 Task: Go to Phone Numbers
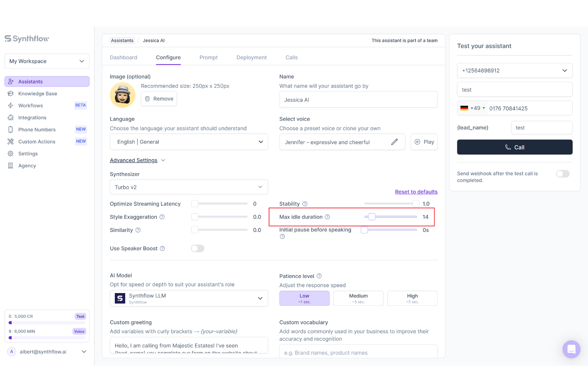37,129
